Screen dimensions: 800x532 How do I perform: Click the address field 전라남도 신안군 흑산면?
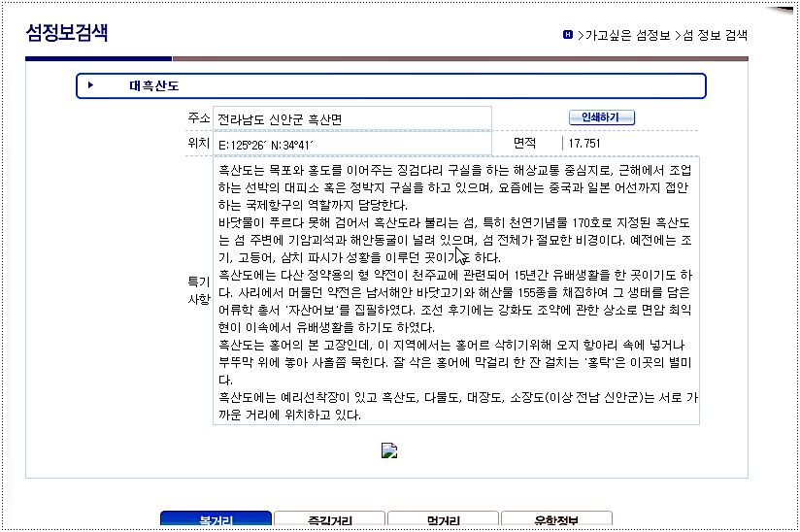(x=352, y=118)
